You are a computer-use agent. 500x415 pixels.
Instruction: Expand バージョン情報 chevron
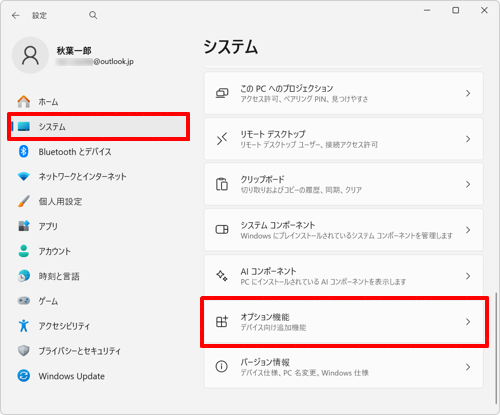tap(468, 367)
